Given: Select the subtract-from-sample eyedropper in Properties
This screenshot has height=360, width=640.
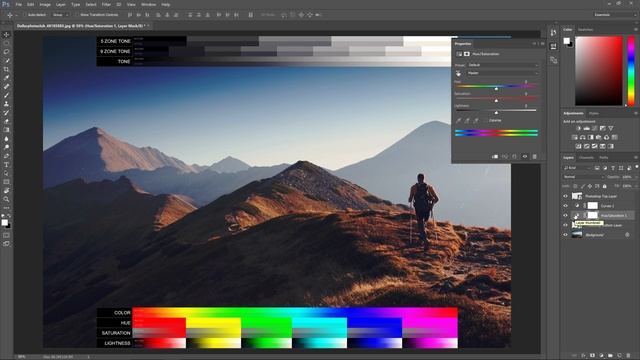Looking at the screenshot, I should [x=476, y=121].
